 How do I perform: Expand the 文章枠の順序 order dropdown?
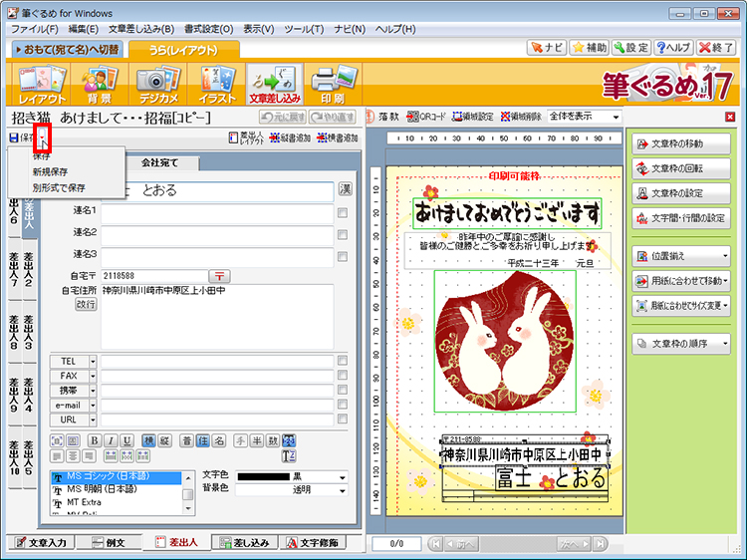(x=725, y=343)
